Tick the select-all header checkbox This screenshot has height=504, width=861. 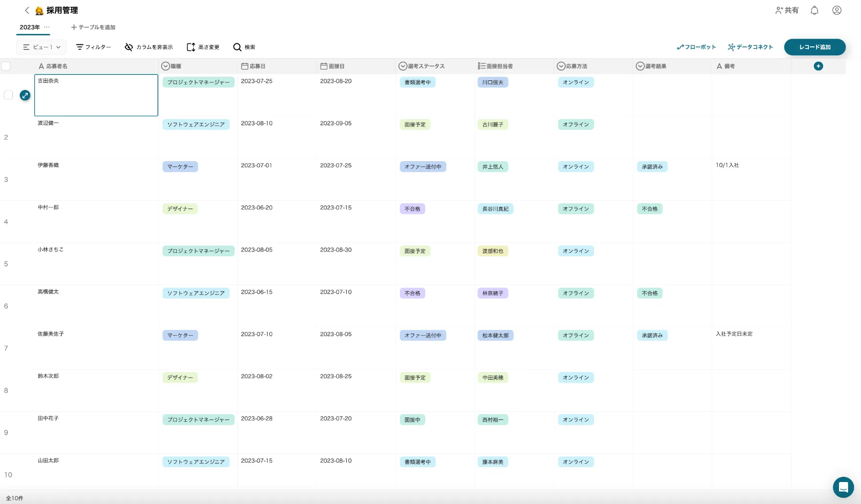point(6,66)
